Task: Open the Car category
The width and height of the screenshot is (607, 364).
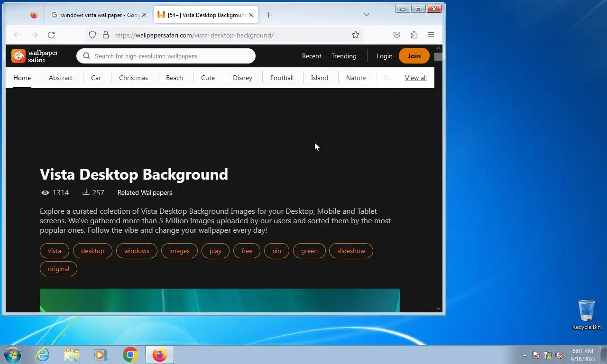Action: pos(96,78)
